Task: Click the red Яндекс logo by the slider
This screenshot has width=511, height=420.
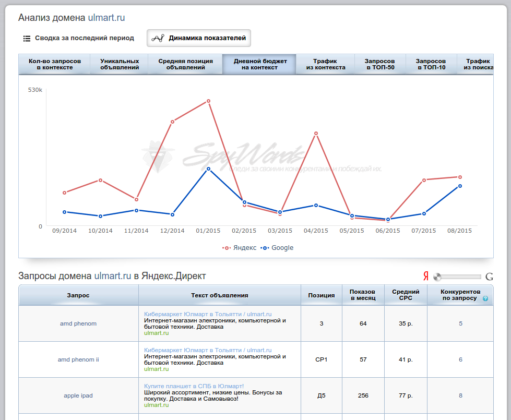Action: coord(425,277)
